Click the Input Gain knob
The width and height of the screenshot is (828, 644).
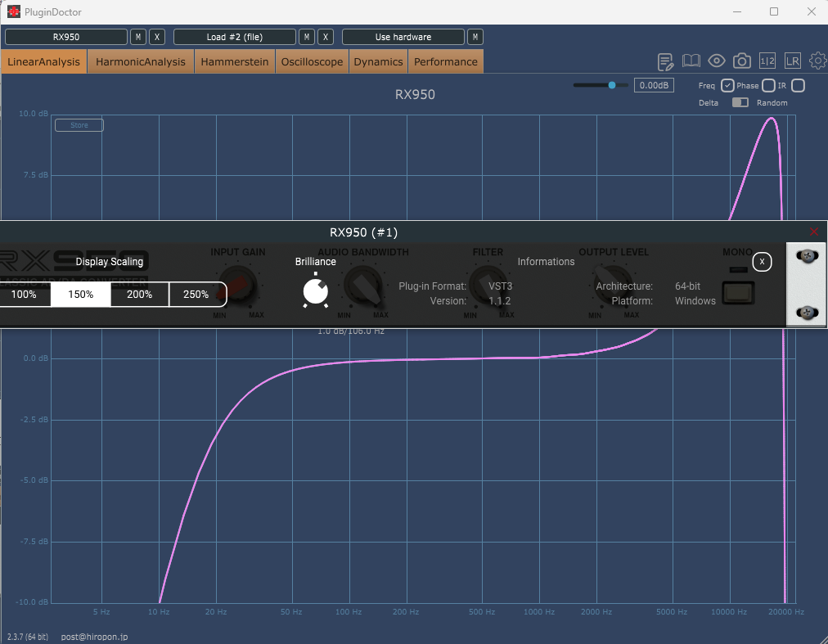click(238, 286)
